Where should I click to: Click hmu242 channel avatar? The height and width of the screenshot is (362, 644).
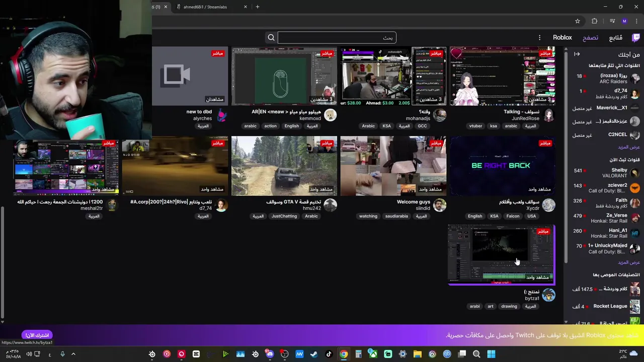coord(330,205)
